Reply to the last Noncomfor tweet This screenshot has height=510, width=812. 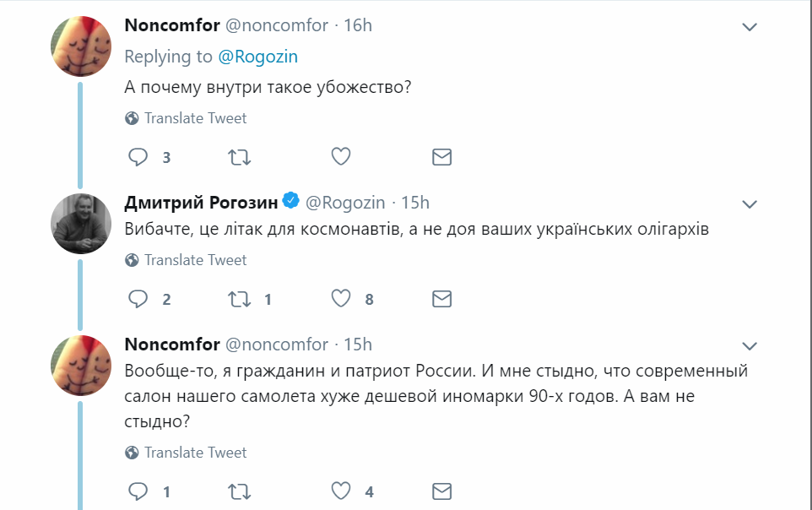pyautogui.click(x=138, y=491)
